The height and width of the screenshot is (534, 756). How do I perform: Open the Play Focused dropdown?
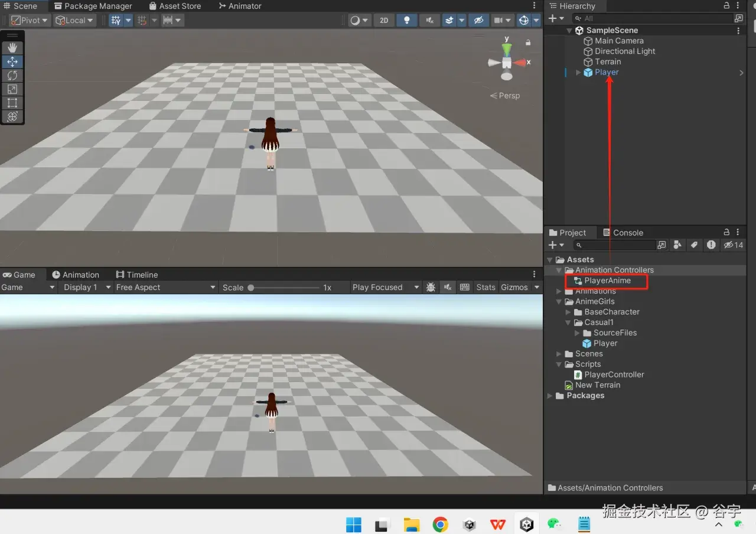pyautogui.click(x=386, y=287)
